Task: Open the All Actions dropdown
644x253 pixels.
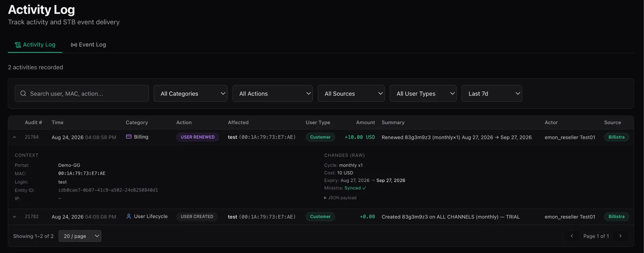Action: coord(272,93)
